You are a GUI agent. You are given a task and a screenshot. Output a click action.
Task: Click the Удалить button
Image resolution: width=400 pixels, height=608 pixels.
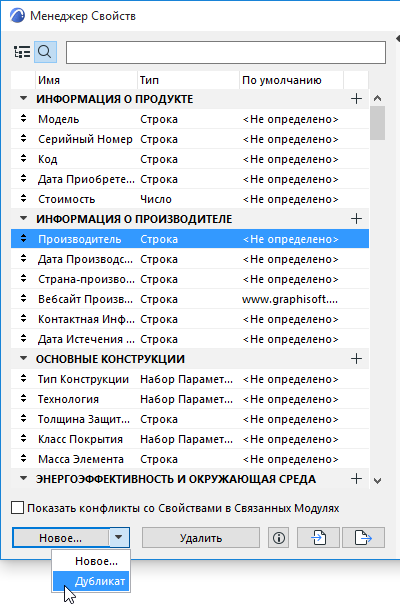[x=201, y=538]
